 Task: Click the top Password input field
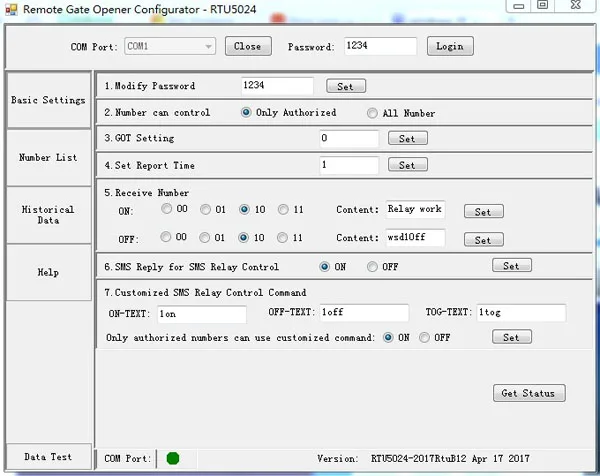[x=380, y=46]
